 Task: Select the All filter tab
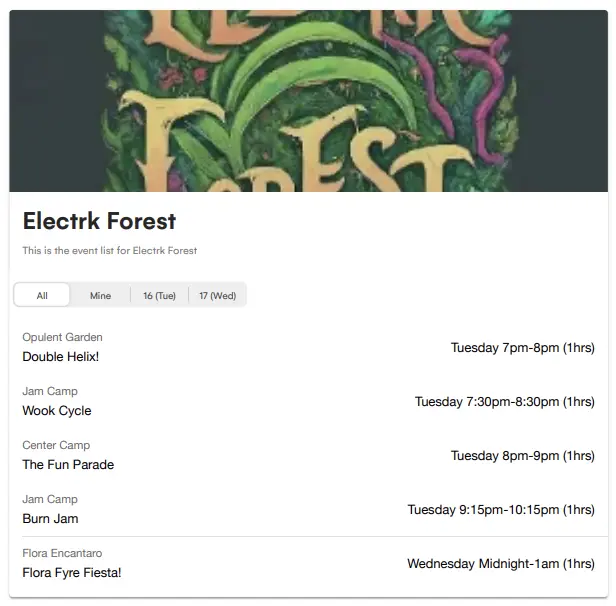click(42, 295)
